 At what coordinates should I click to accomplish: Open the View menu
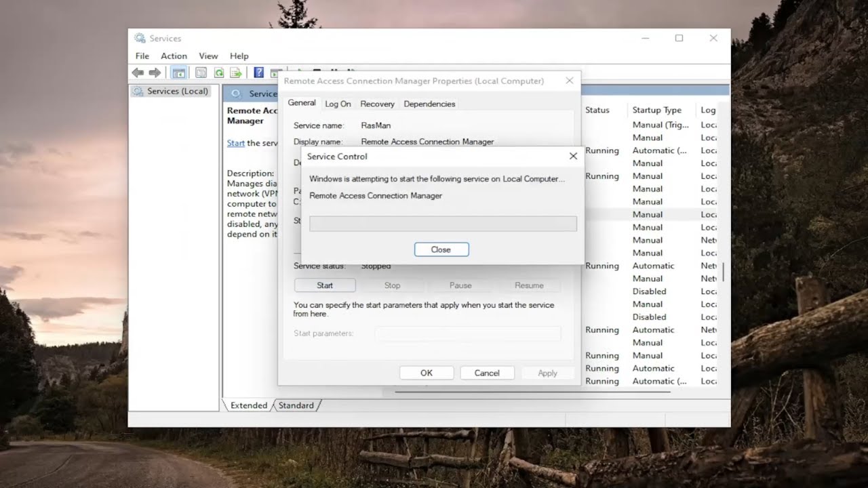click(208, 56)
